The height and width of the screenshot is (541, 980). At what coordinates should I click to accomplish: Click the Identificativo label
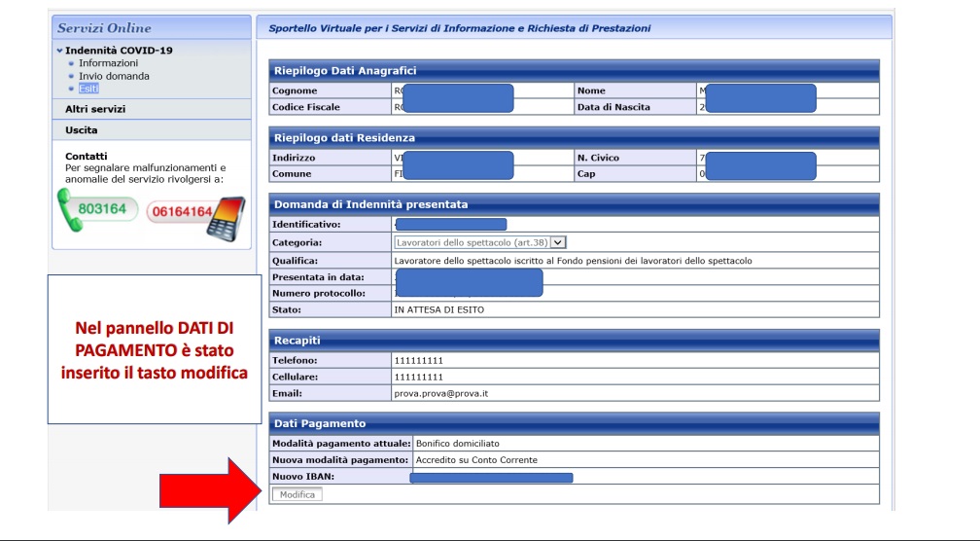click(306, 224)
